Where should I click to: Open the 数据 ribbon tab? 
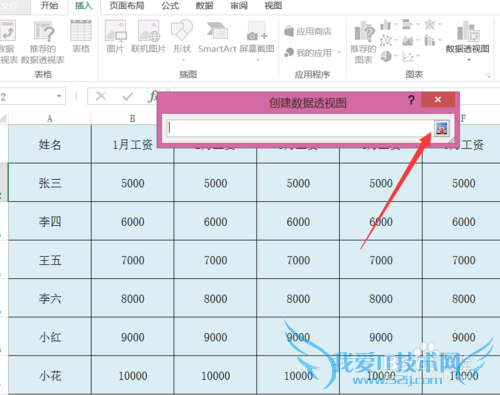(204, 6)
